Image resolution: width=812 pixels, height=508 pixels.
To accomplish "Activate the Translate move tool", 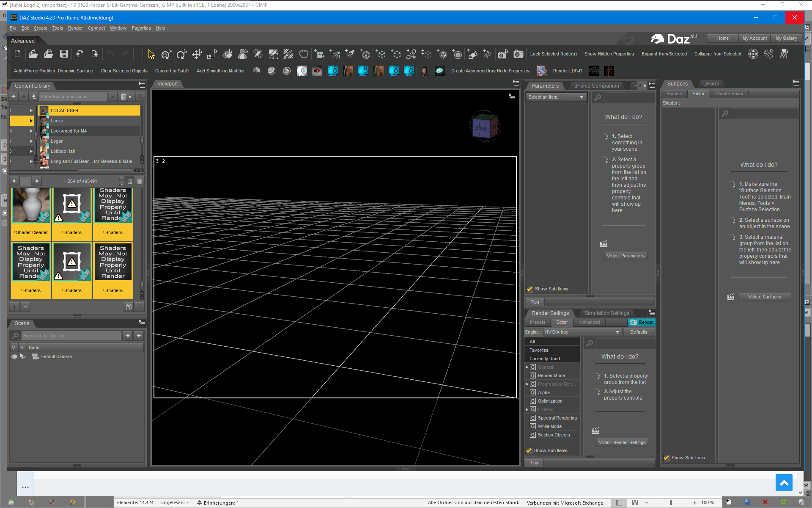I will (197, 54).
